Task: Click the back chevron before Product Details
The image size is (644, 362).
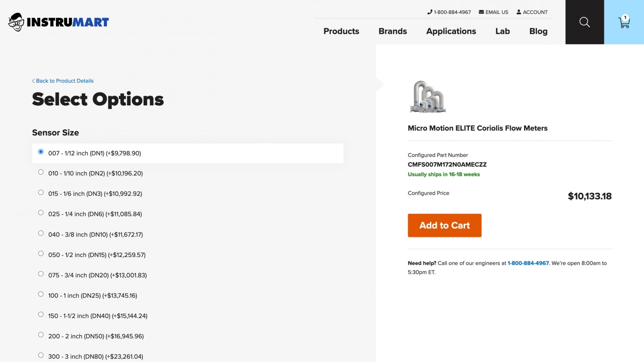Action: 33,81
